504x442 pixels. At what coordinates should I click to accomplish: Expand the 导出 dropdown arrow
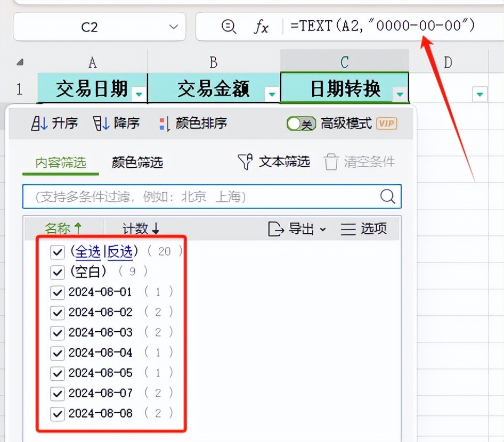(323, 230)
